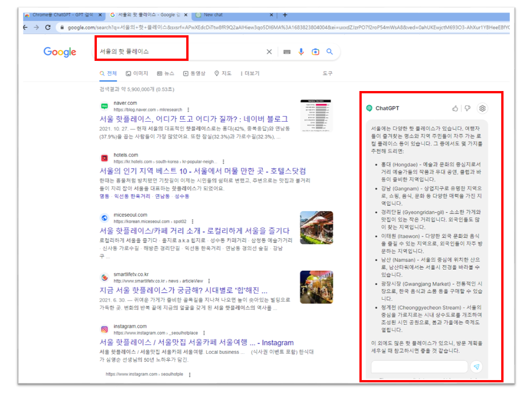Close the 서울의 핫 플레이스 Google tab

click(186, 15)
